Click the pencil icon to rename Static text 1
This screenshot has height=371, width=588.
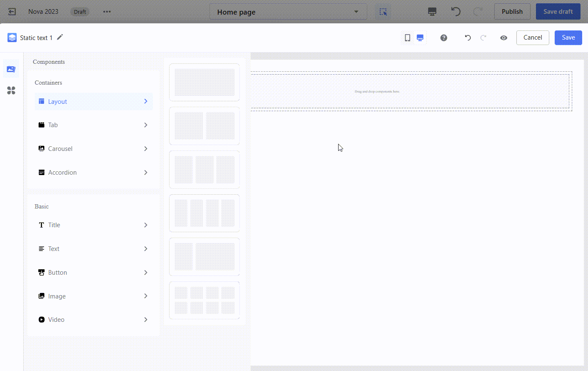60,37
